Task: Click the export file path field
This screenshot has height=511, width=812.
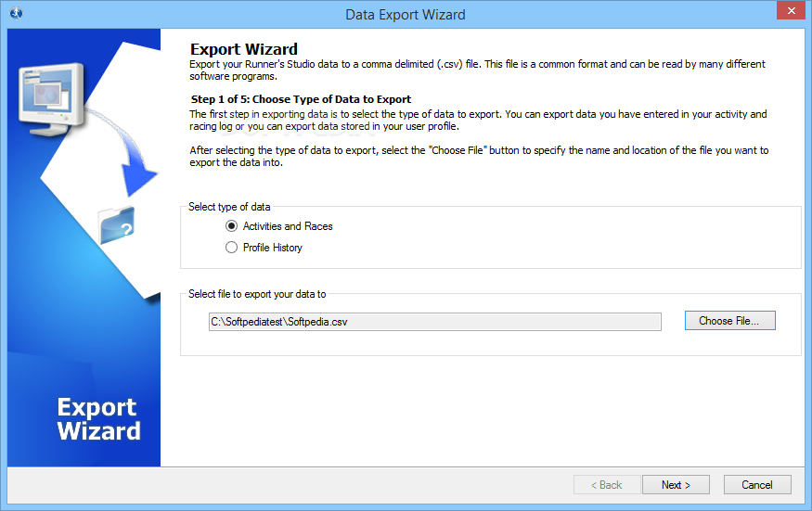Action: coord(434,322)
